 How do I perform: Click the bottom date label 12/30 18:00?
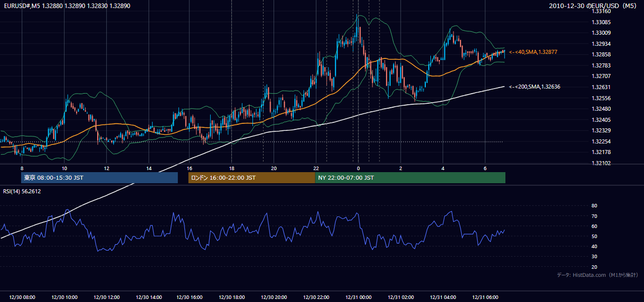[x=232, y=297]
